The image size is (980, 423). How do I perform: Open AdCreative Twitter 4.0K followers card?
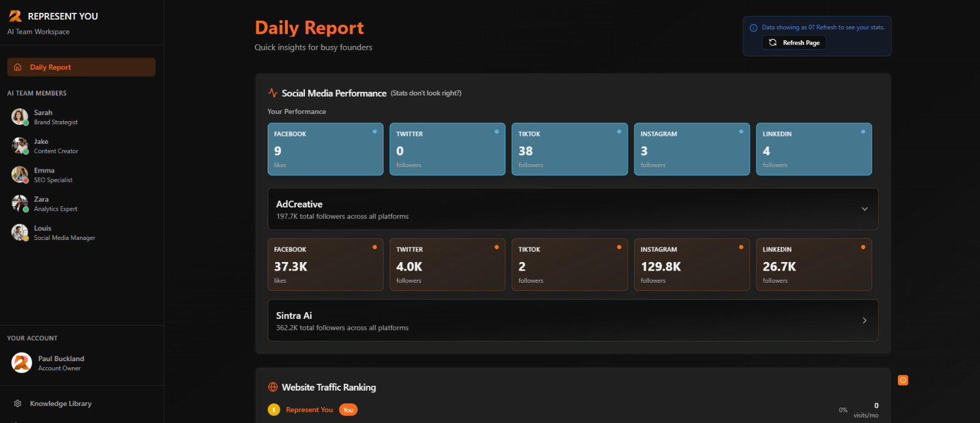click(447, 264)
